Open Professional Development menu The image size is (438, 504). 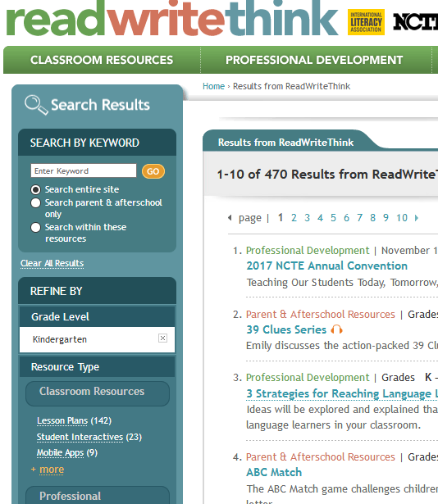tap(314, 60)
